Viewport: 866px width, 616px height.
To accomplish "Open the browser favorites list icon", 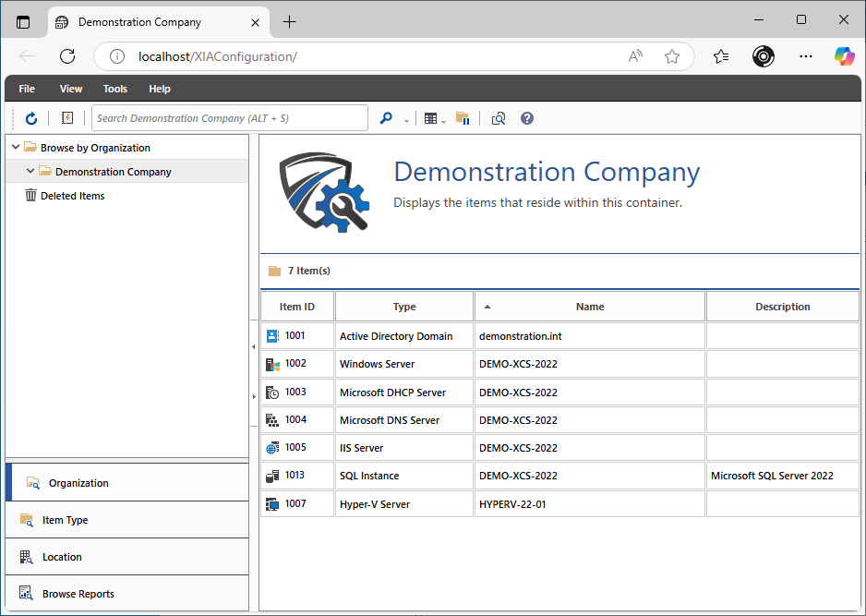I will tap(721, 55).
